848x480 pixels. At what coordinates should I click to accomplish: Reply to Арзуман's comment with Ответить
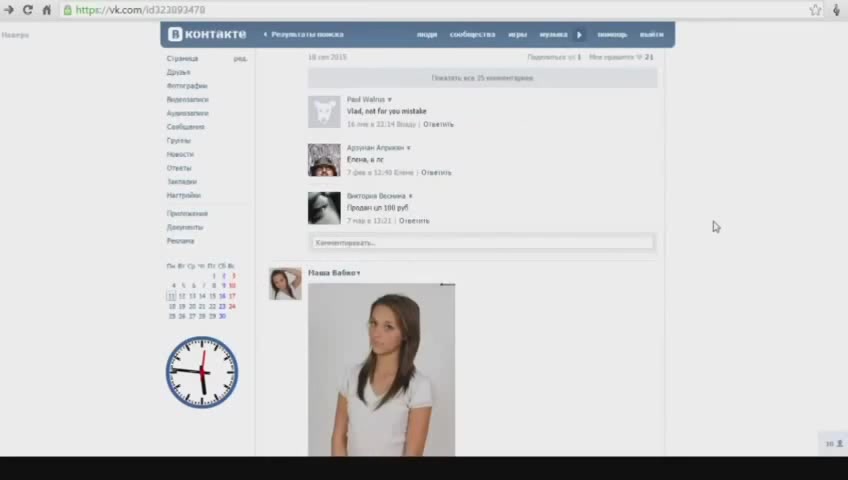tap(435, 172)
